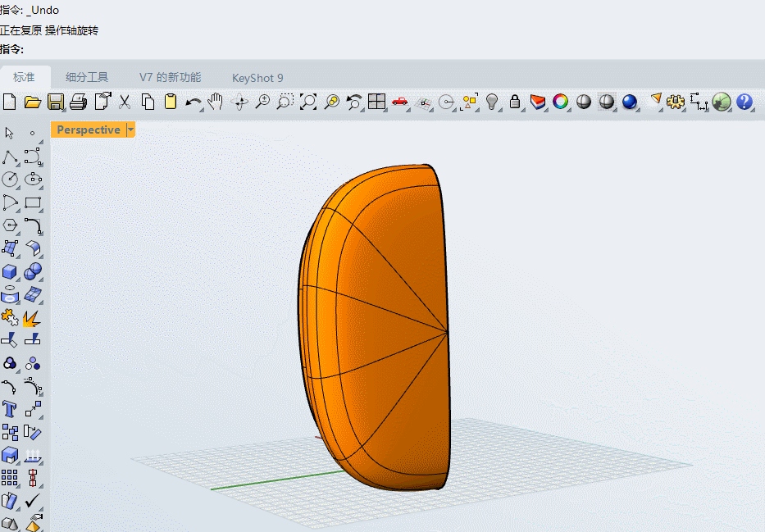Select Boolean union spheres tool
The image size is (765, 532).
(x=33, y=271)
